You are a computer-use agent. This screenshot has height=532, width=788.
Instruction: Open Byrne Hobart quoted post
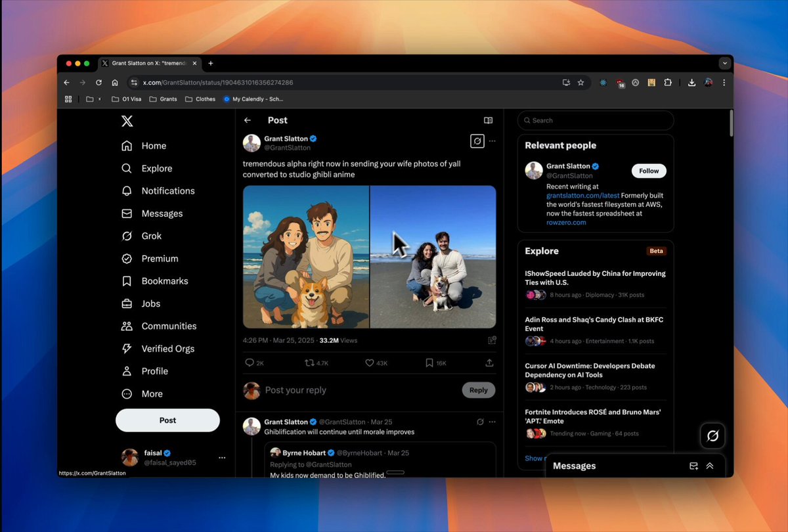[x=380, y=460]
